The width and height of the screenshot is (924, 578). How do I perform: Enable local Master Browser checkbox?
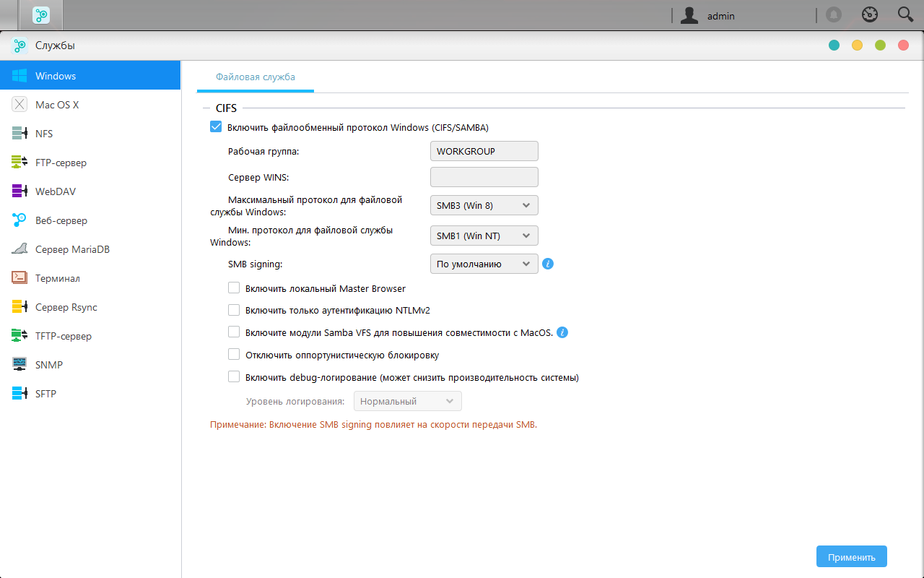click(x=234, y=288)
